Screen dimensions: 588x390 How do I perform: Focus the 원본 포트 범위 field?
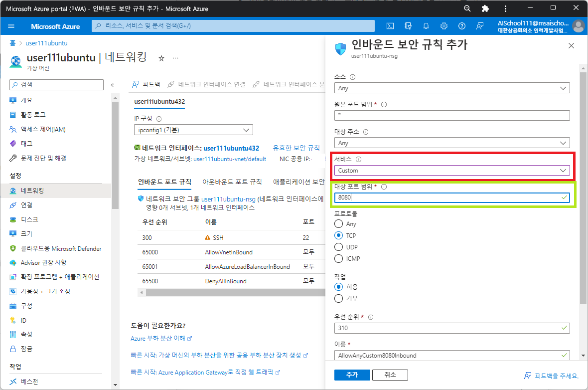coord(452,115)
